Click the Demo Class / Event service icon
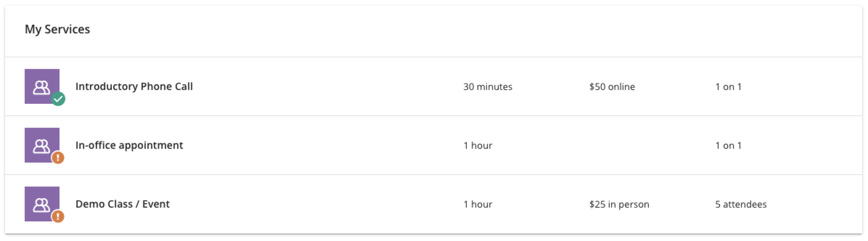The image size is (868, 241). pos(42,204)
